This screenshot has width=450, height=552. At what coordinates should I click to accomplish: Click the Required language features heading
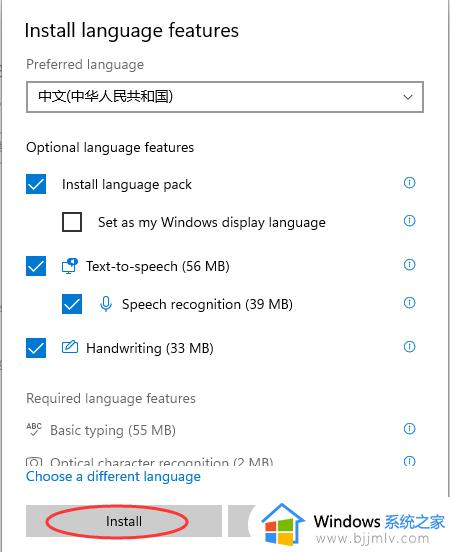click(x=111, y=399)
